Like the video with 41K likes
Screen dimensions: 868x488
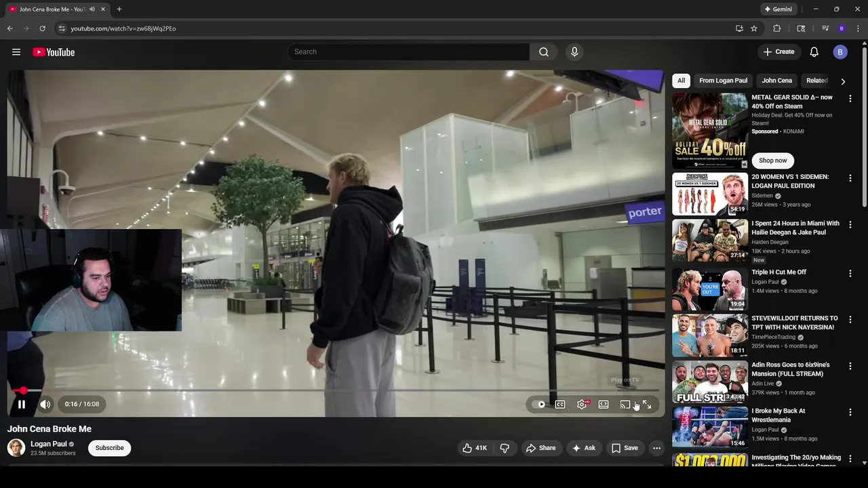tap(475, 448)
